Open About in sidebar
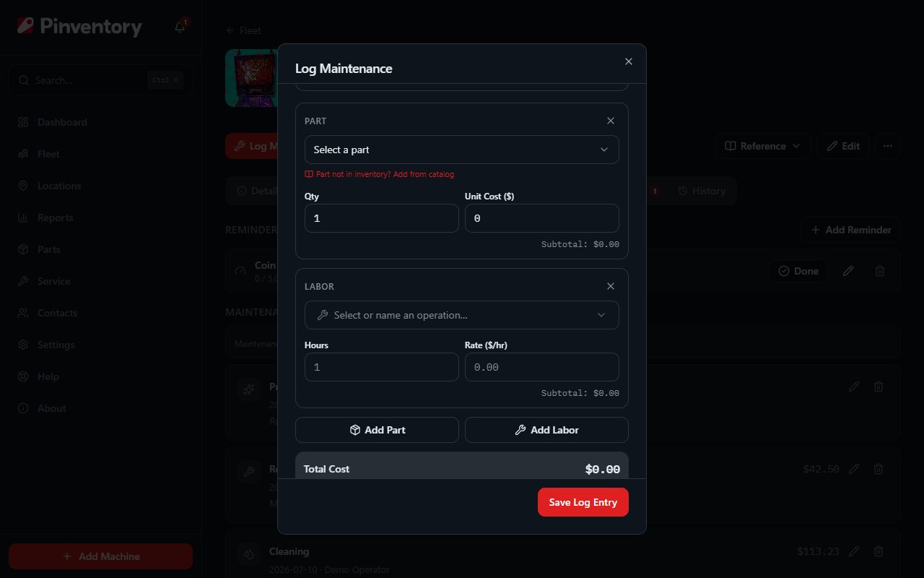 100,408
